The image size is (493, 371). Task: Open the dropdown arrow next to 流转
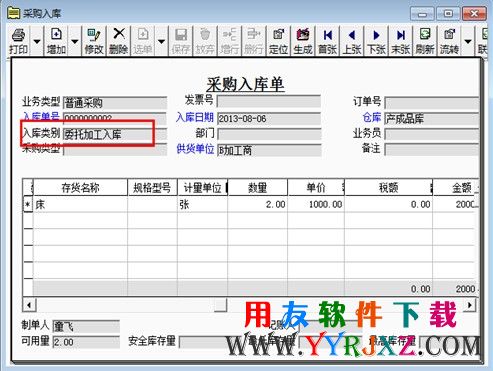(x=468, y=42)
